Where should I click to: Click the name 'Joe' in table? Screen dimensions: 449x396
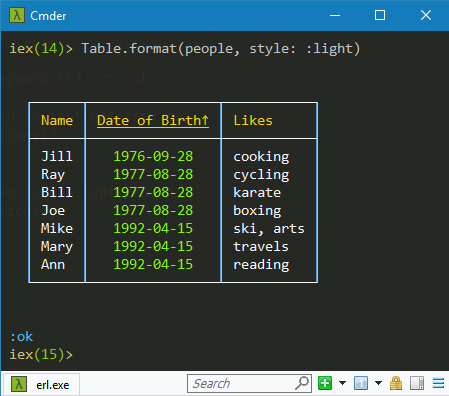click(x=53, y=210)
